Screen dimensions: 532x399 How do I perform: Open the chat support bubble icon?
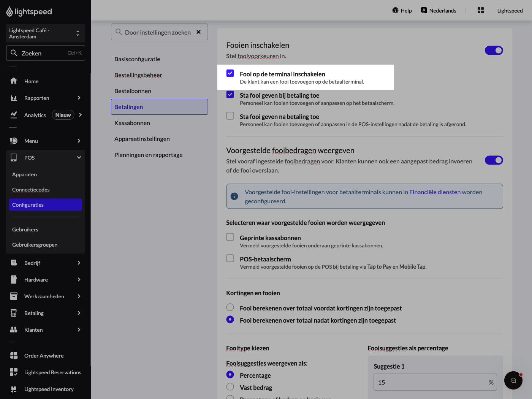[x=513, y=380]
